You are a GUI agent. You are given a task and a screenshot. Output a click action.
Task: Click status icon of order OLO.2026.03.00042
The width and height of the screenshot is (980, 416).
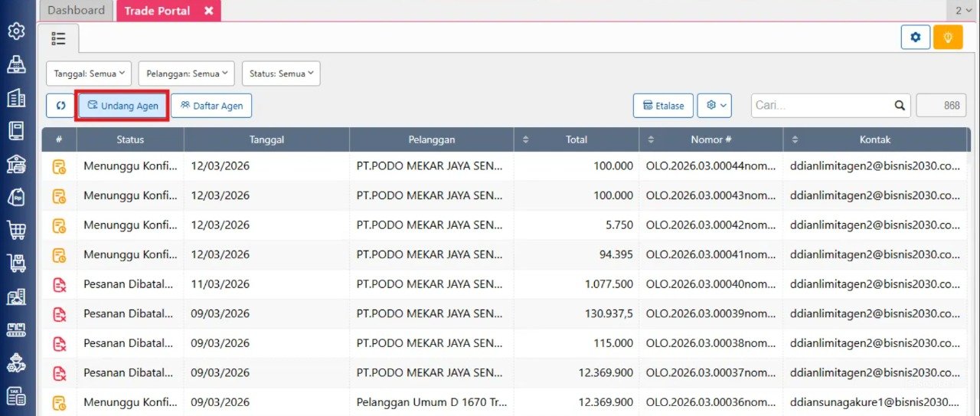pos(59,225)
